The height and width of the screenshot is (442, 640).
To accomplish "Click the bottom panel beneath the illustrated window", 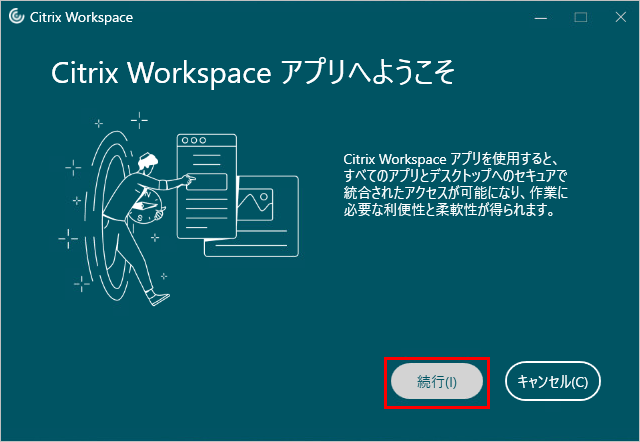I will pyautogui.click(x=250, y=243).
